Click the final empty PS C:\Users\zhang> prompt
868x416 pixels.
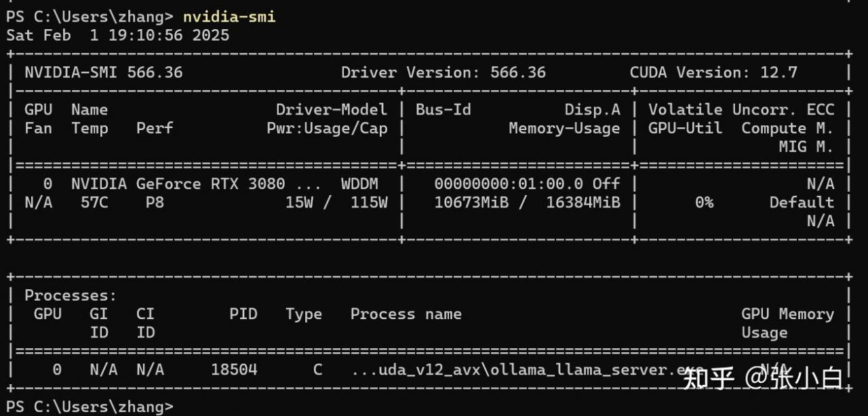coord(90,407)
